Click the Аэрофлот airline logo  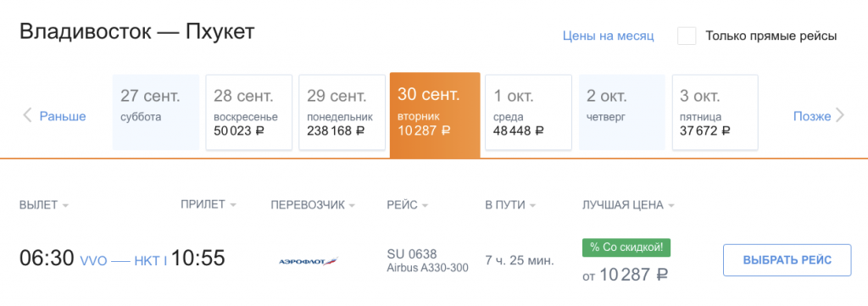(308, 260)
